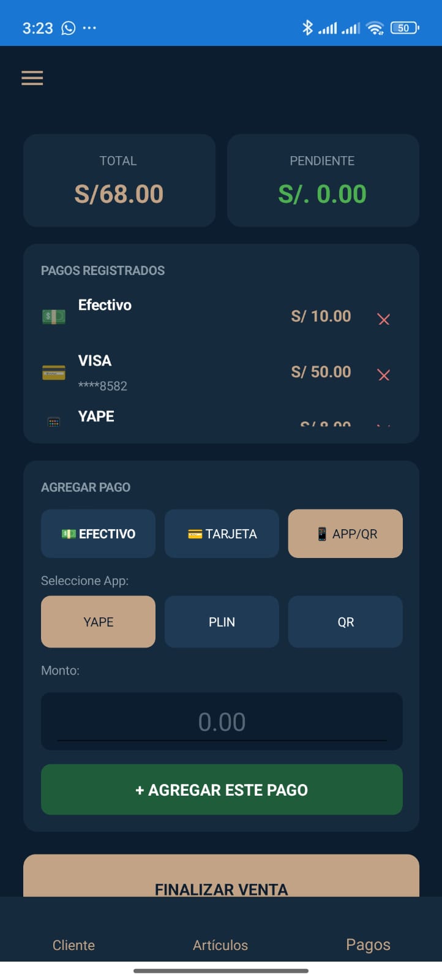Open the Pagos tab

tap(368, 944)
